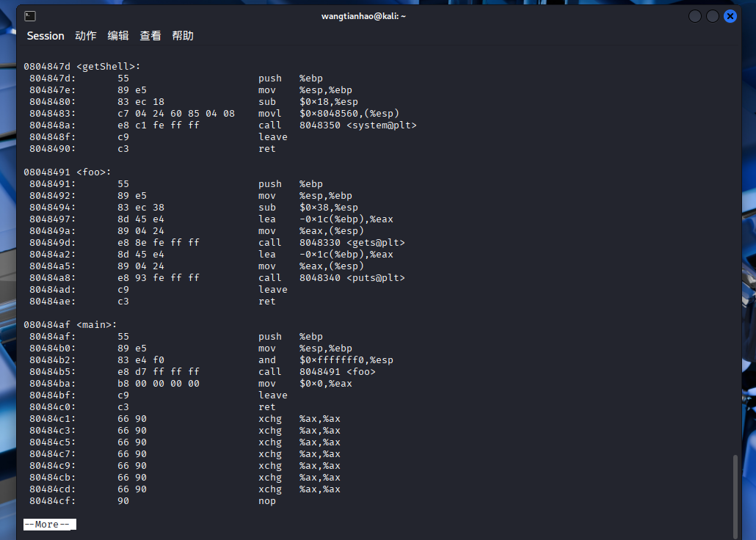Click the bytes e8 c1 fe ff ff
The image size is (756, 540).
(158, 125)
